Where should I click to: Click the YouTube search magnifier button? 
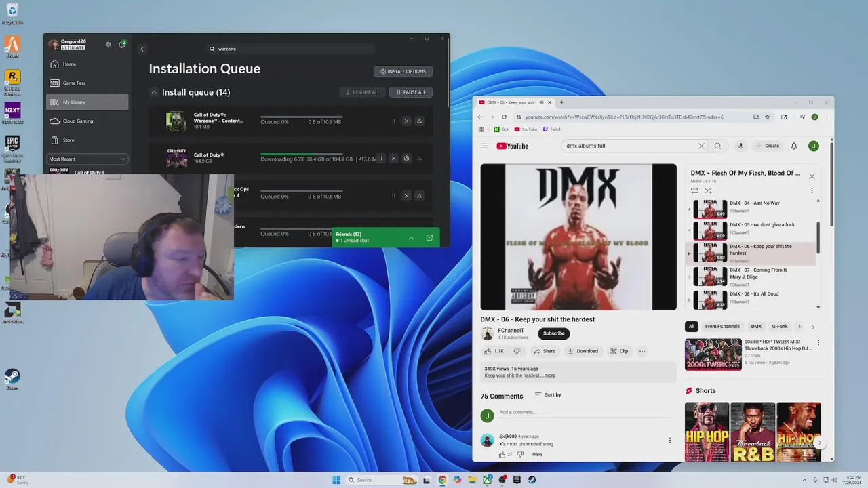717,146
